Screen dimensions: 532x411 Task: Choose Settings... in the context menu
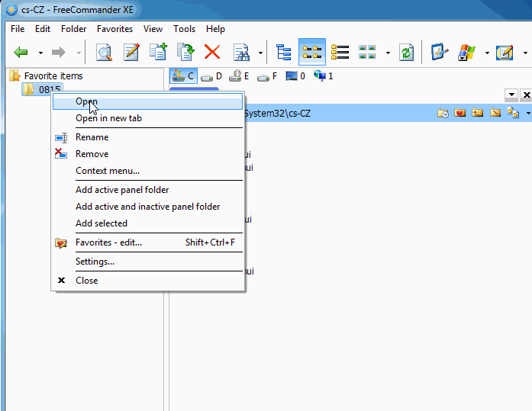[x=148, y=262]
